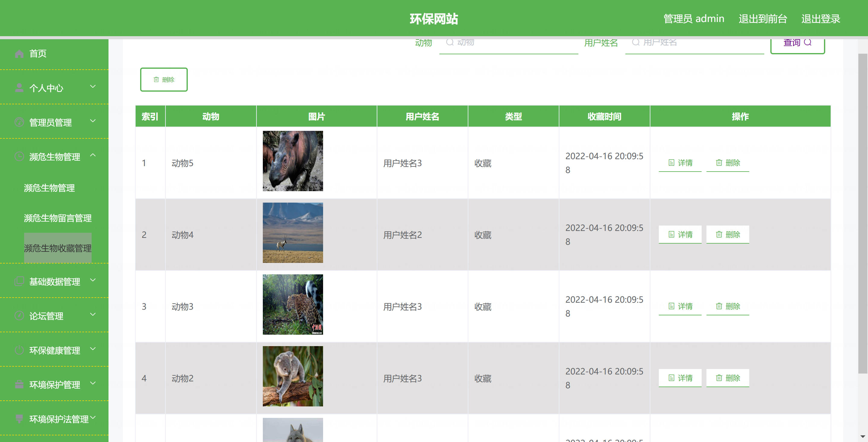868x442 pixels.
Task: Click 删除 trash icon for 动物4
Action: coord(719,235)
